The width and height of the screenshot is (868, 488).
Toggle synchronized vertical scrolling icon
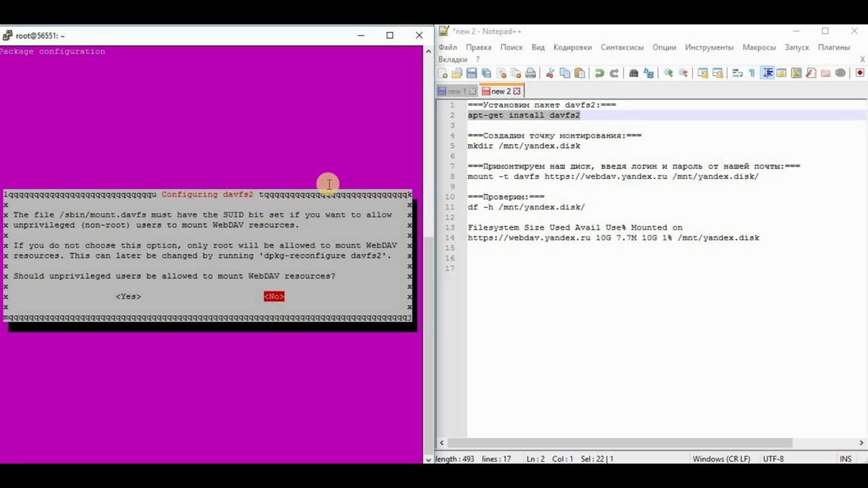[x=703, y=73]
